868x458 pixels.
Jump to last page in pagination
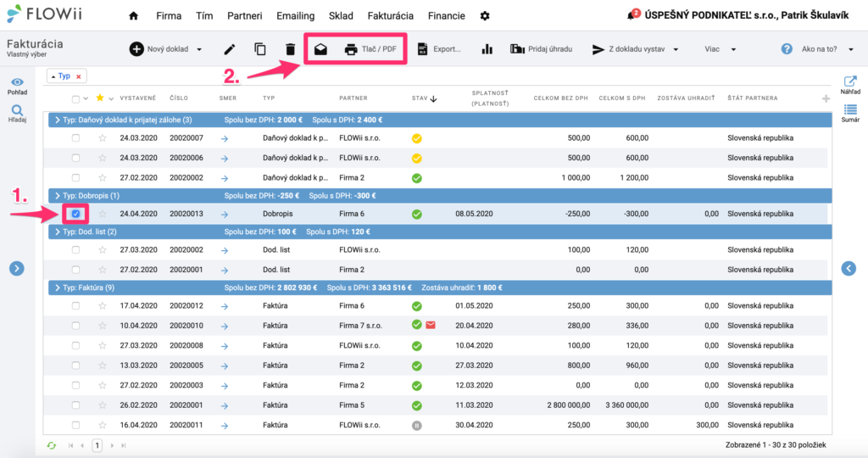124,445
